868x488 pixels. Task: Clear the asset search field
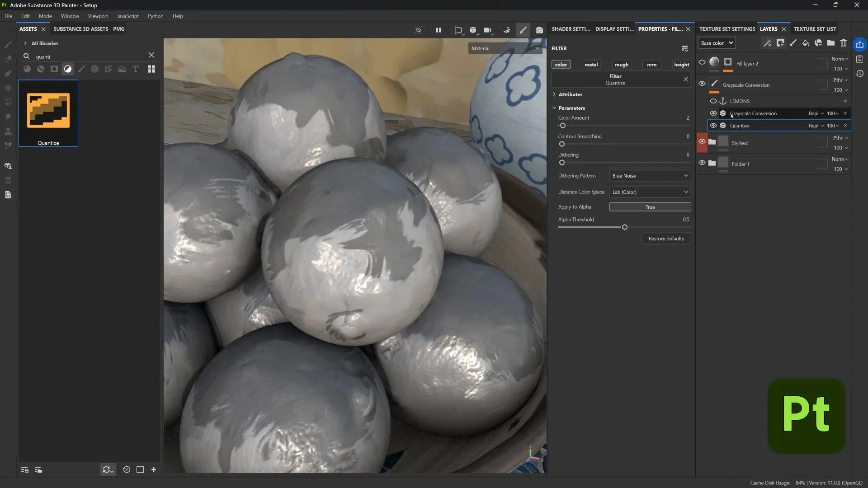(x=151, y=55)
